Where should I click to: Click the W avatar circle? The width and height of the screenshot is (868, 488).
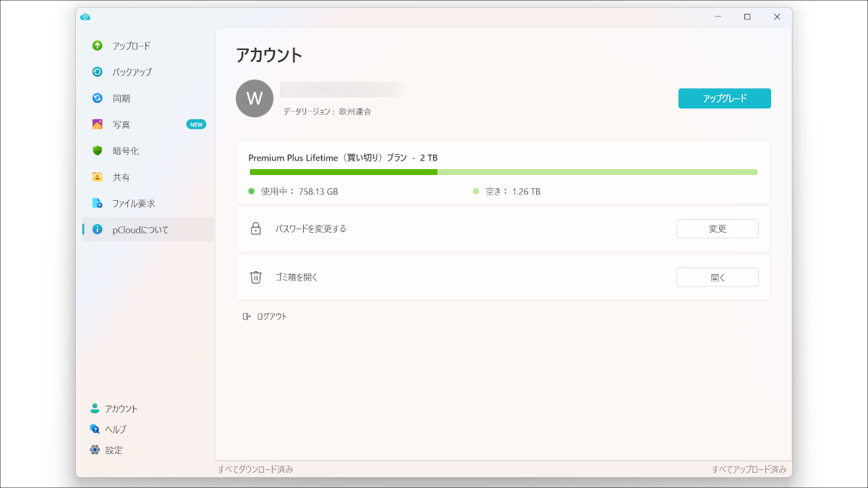(x=254, y=98)
